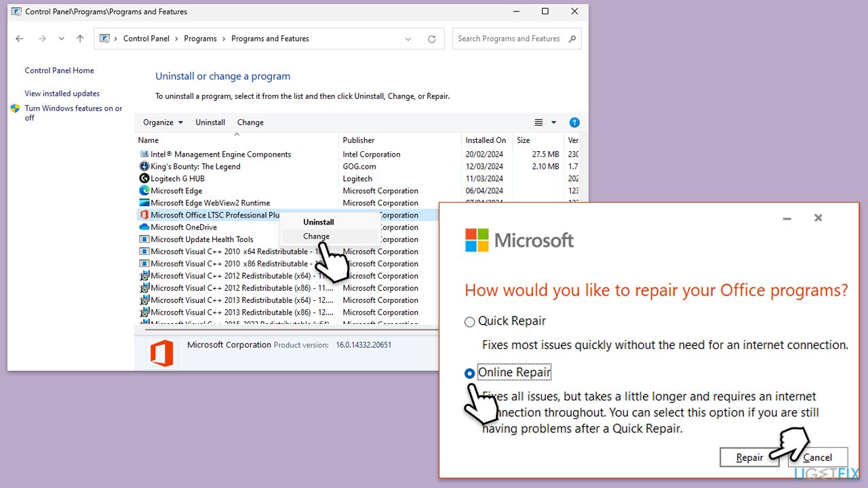Open Turn Windows features on or off

coord(73,113)
